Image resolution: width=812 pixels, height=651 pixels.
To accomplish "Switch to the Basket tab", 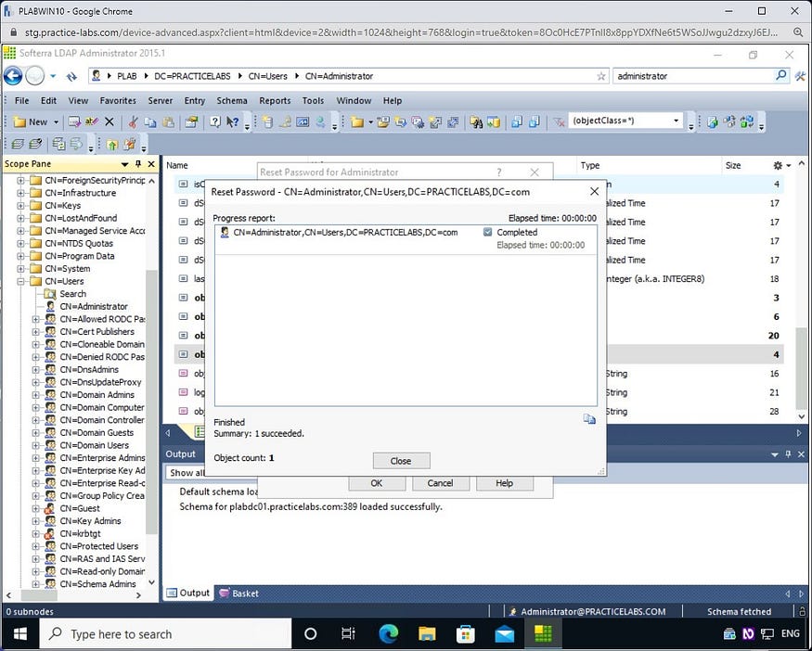I will click(239, 594).
